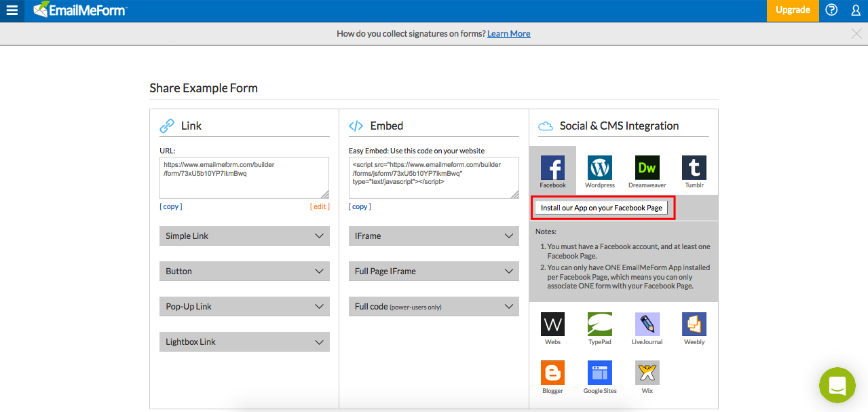868x412 pixels.
Task: Click inside the URL text box
Action: [244, 178]
